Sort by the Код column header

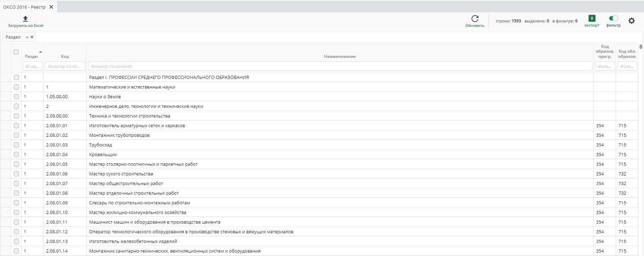65,57
